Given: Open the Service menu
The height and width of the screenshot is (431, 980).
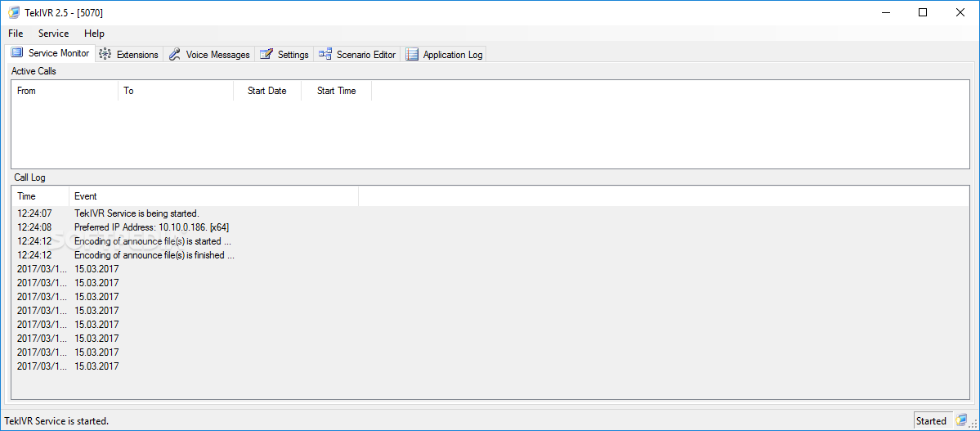Looking at the screenshot, I should (x=53, y=34).
